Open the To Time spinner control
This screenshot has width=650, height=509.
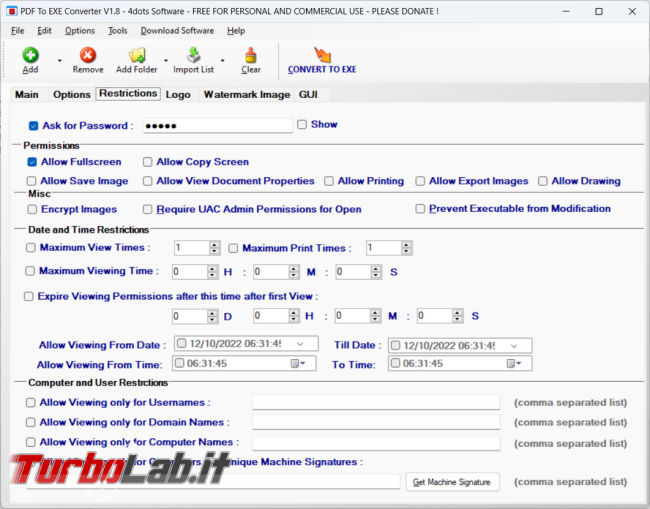tap(514, 364)
